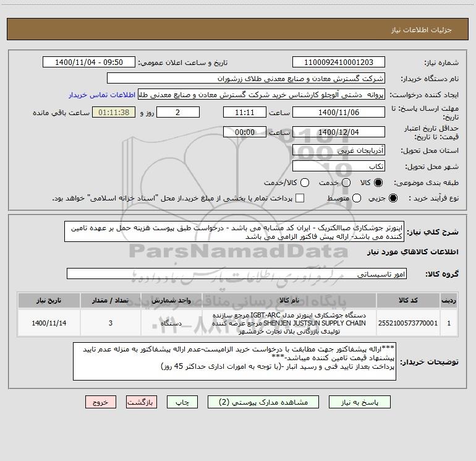Viewport: 476px width, 461px height.
Task: Click the need date 1400/11/14 cell
Action: click(x=49, y=323)
